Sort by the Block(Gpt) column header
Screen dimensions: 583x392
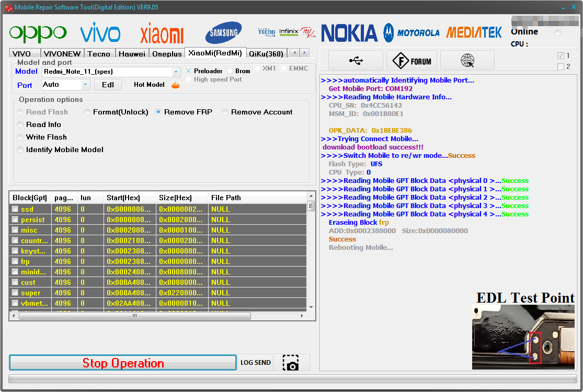[x=30, y=198]
